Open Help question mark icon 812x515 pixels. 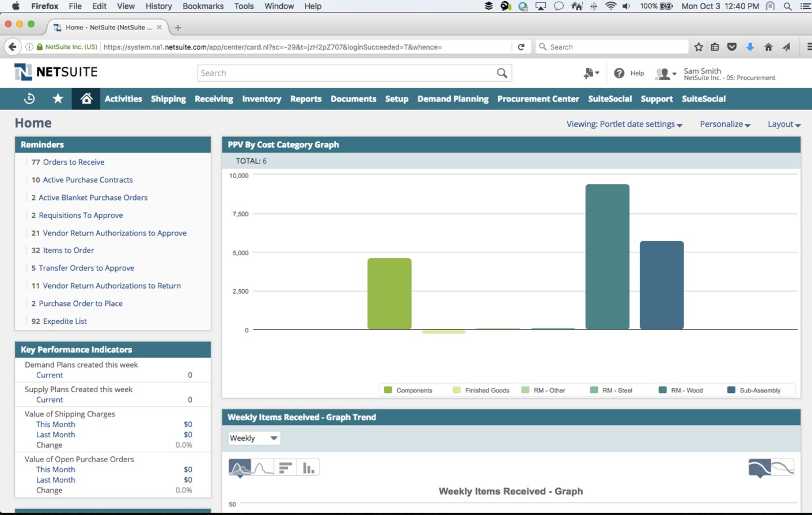[619, 73]
